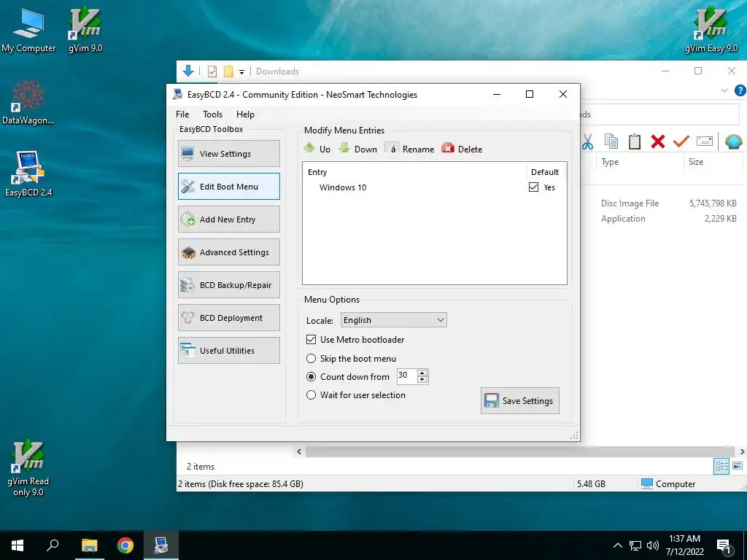
Task: Open My Computer desktop icon
Action: coord(28,31)
